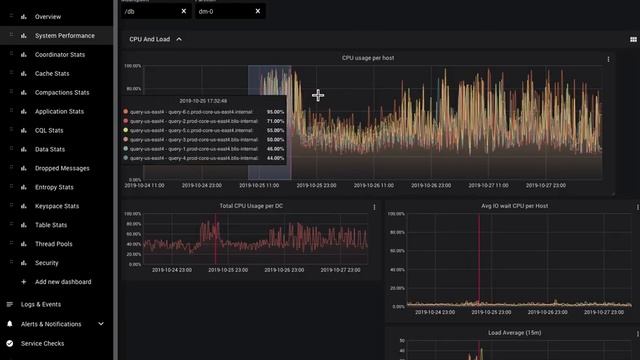Click chart icon beside Security
Screen dimensions: 640x360
coord(24,263)
